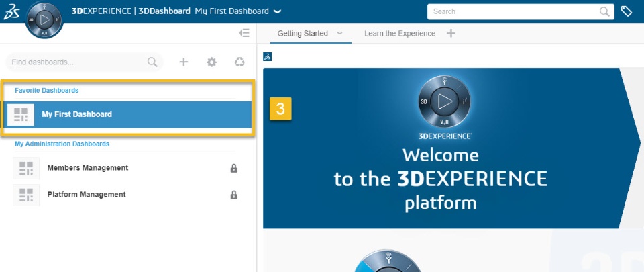Collapse the dashboards side panel
Viewport: 644px width, 272px height.
[244, 34]
